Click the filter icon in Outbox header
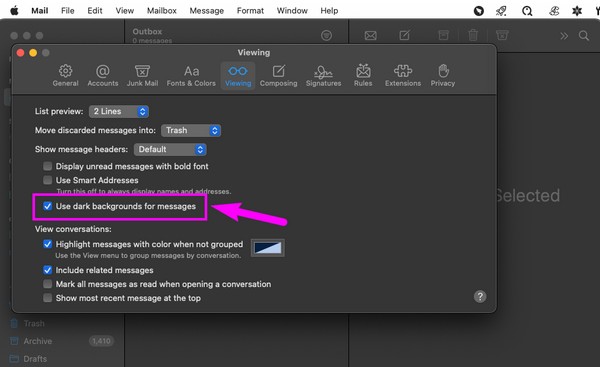The height and width of the screenshot is (367, 600). [x=326, y=36]
